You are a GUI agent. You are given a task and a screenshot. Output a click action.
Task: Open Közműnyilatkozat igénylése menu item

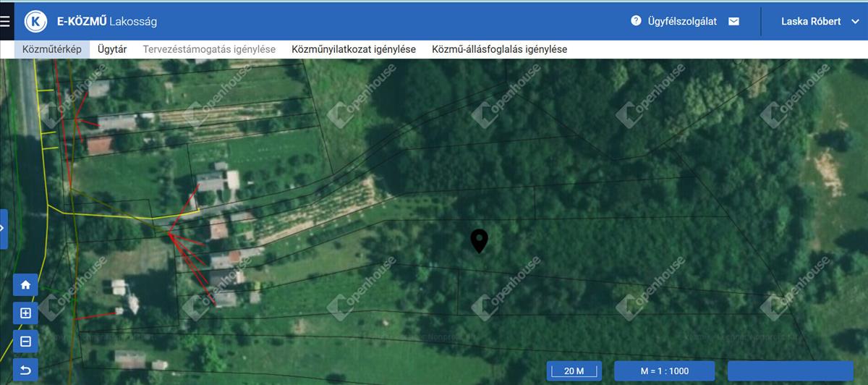[353, 49]
